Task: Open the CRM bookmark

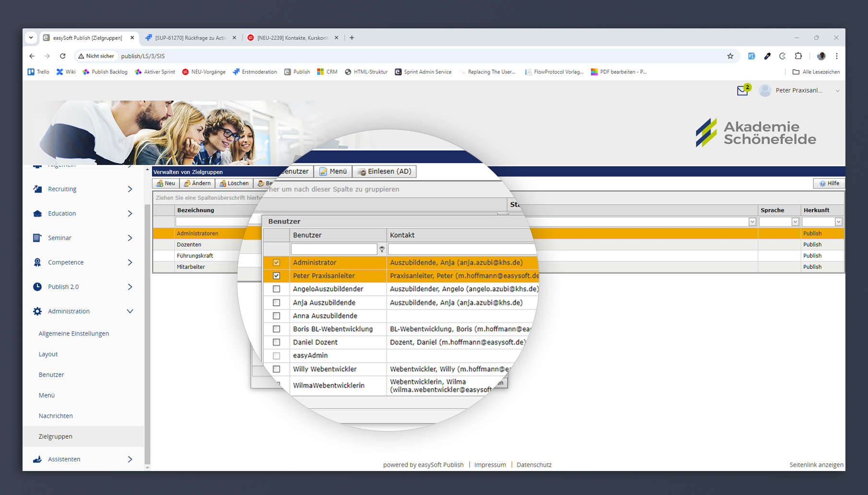Action: (327, 72)
